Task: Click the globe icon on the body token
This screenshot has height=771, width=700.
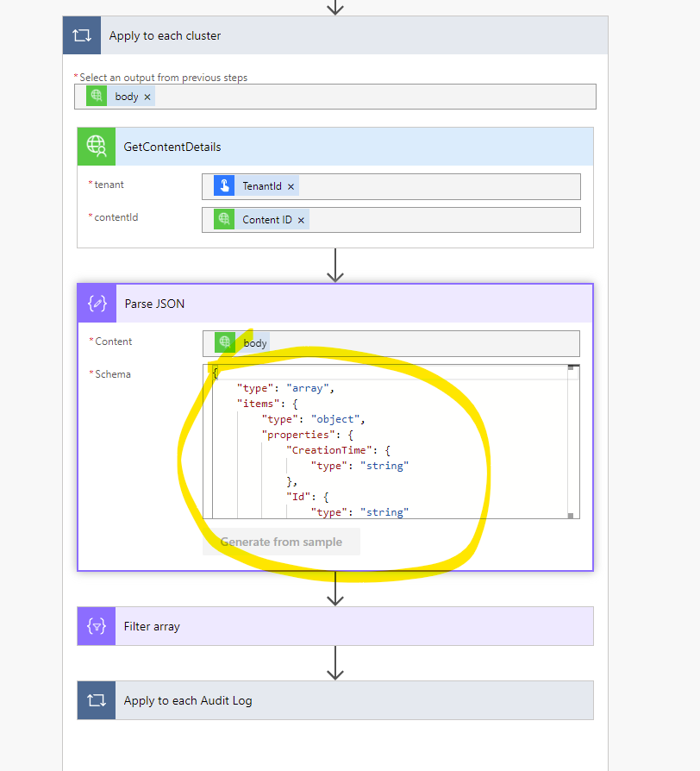Action: click(96, 96)
